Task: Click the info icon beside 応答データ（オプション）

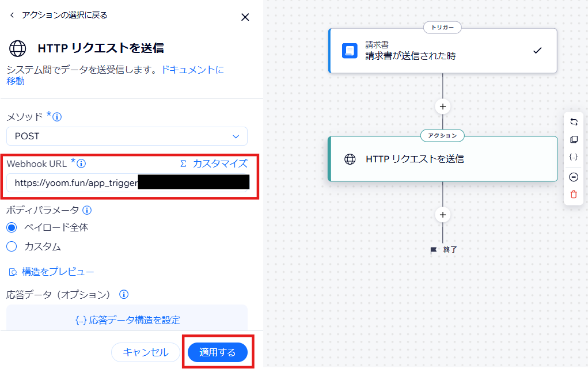Action: click(x=124, y=294)
